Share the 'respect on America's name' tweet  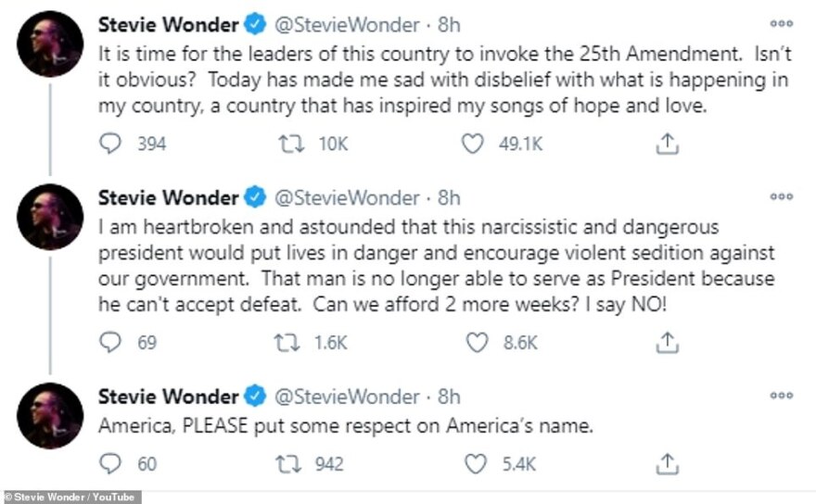click(668, 463)
